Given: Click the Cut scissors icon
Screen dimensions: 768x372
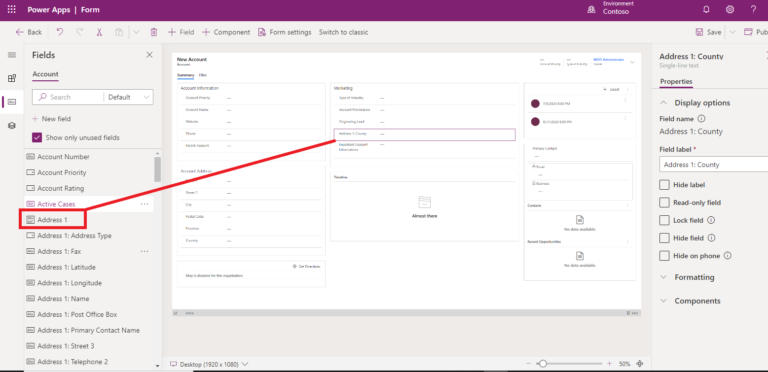Looking at the screenshot, I should coord(99,32).
